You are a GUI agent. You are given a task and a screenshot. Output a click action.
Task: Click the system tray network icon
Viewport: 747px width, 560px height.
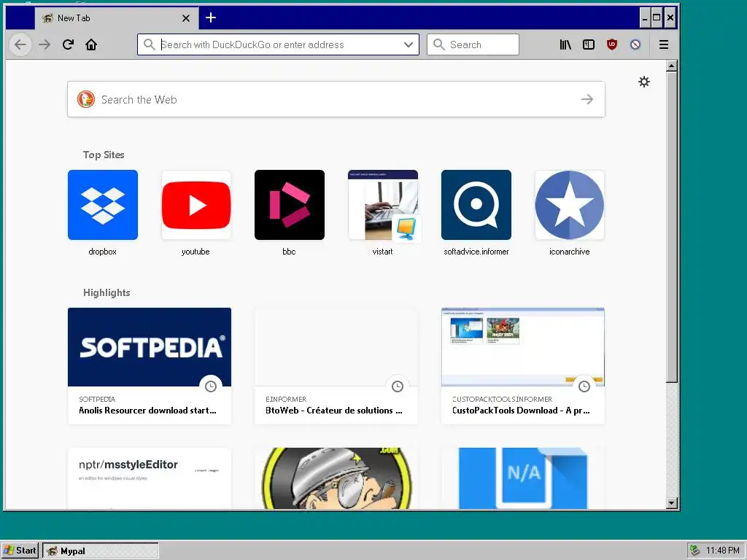click(694, 551)
